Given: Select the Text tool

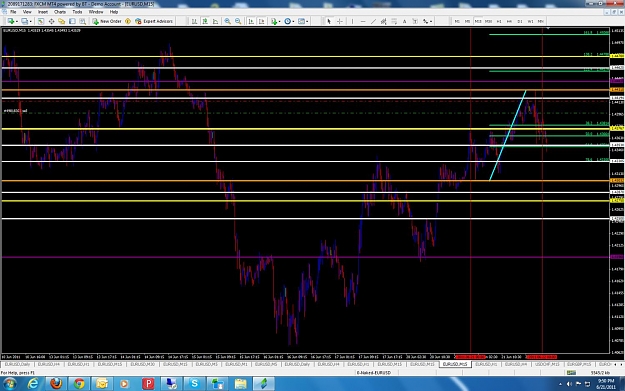Looking at the screenshot, I should click(404, 21).
